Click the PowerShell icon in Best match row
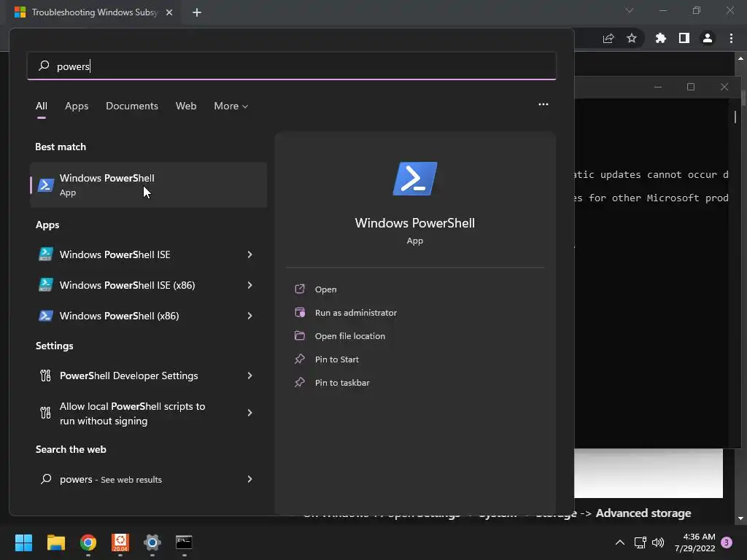This screenshot has height=560, width=747. coord(46,184)
